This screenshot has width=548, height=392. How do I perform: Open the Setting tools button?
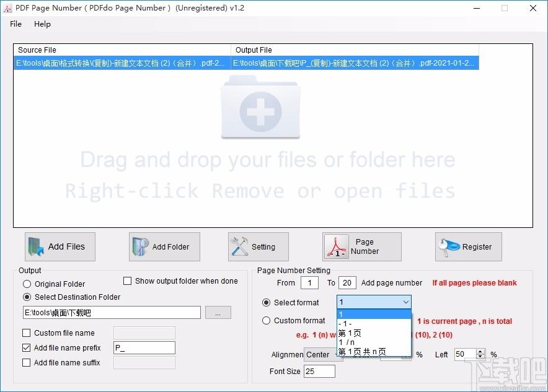259,247
